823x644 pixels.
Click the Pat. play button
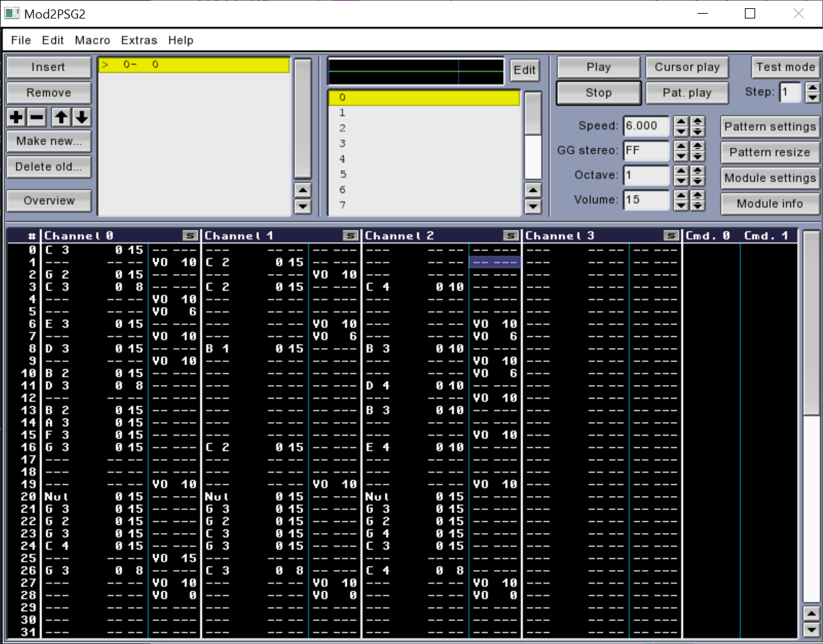pyautogui.click(x=687, y=92)
